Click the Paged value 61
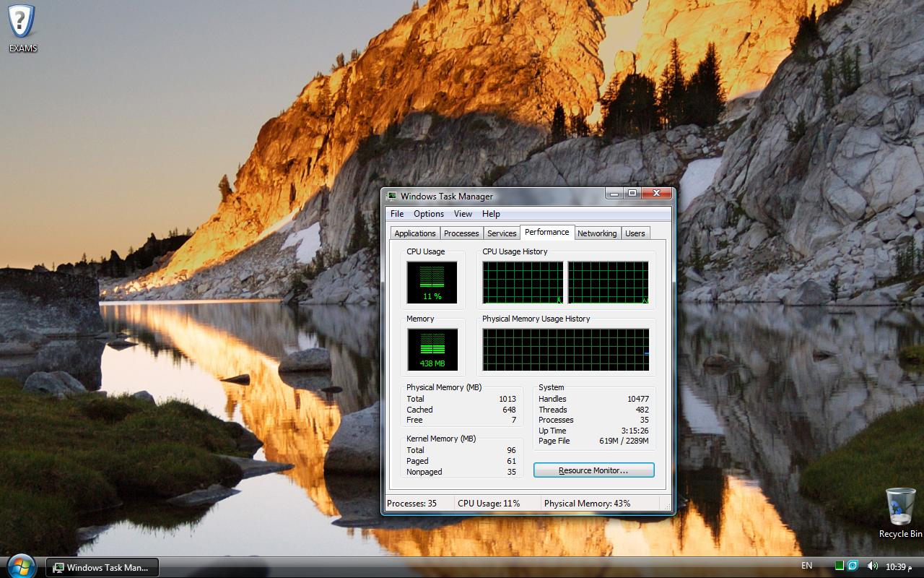Image resolution: width=924 pixels, height=578 pixels. (x=511, y=461)
